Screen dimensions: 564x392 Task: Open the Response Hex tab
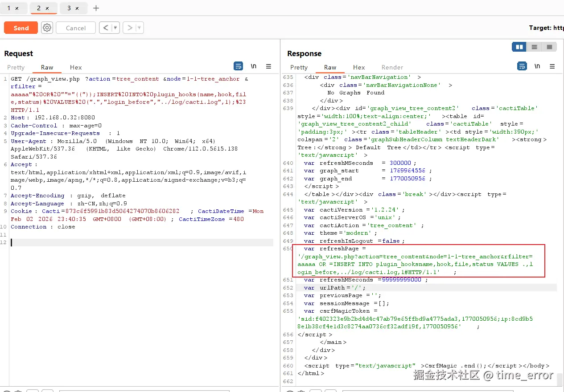tap(359, 67)
